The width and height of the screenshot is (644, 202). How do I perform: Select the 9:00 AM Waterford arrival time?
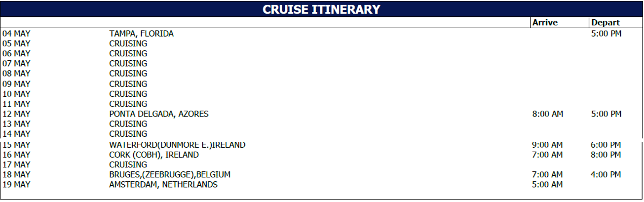click(547, 145)
